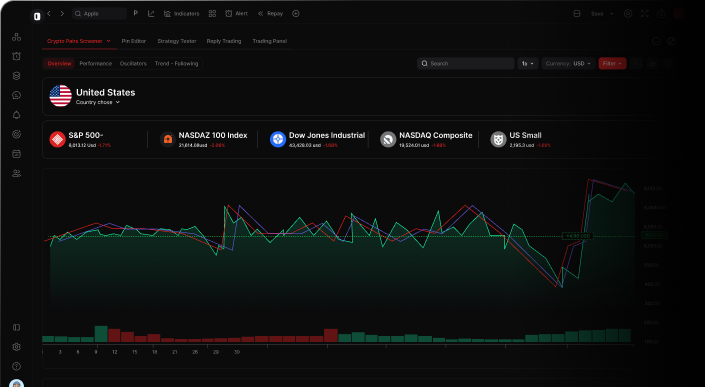
Task: Click the Alert clock button in toolbar
Action: click(236, 13)
